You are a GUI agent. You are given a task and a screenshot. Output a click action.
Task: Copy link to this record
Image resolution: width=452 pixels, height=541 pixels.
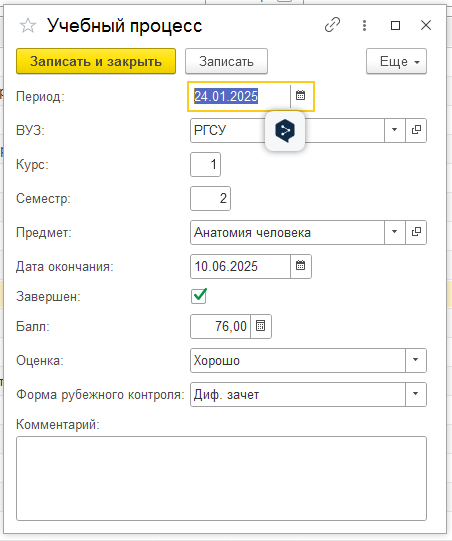(332, 25)
